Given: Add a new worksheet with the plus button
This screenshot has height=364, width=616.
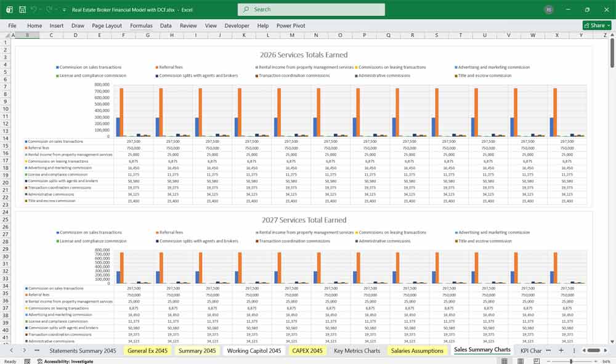Looking at the screenshot, I should [x=561, y=349].
